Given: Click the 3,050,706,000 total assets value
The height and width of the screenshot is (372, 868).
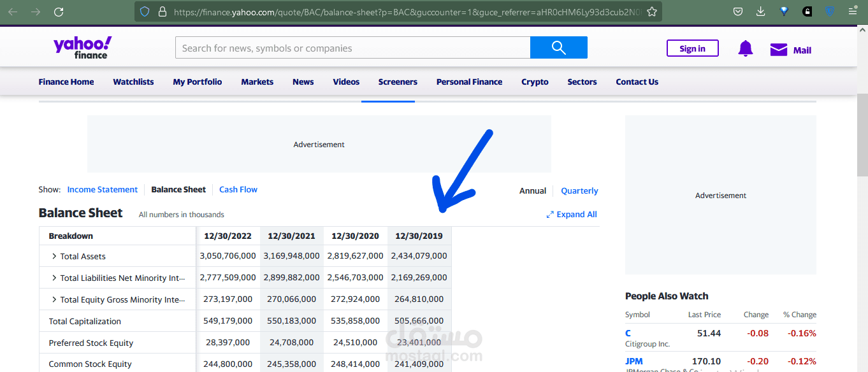Looking at the screenshot, I should pyautogui.click(x=228, y=255).
